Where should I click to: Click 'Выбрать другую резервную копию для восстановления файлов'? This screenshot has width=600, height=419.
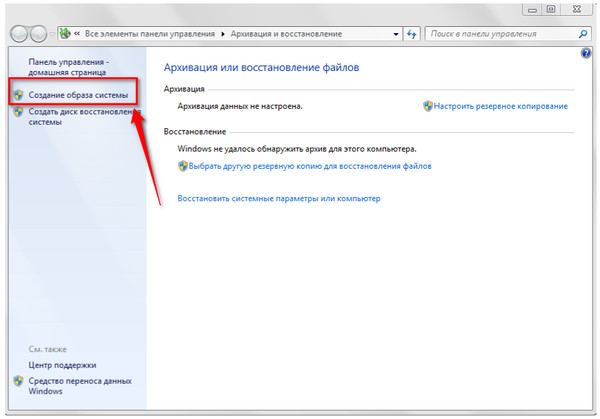[310, 166]
